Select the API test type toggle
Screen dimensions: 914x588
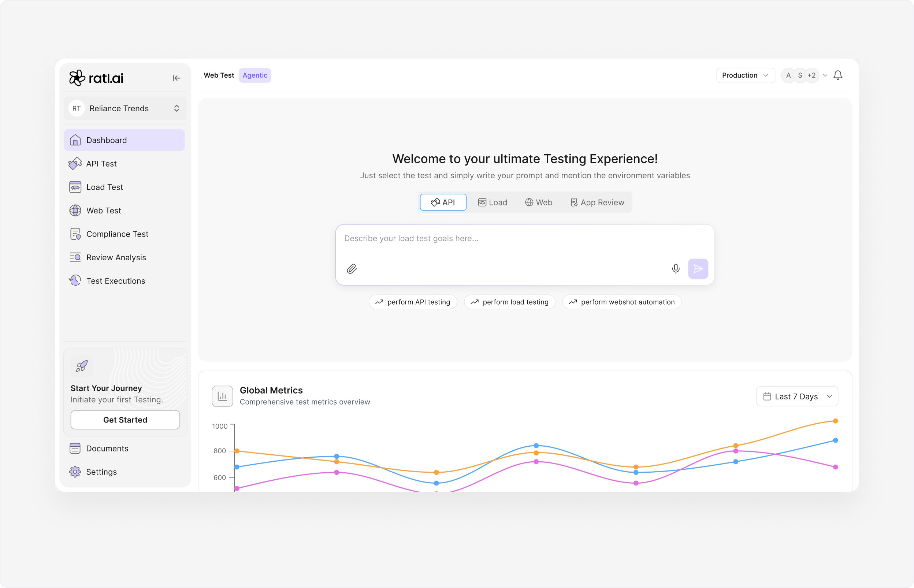443,202
